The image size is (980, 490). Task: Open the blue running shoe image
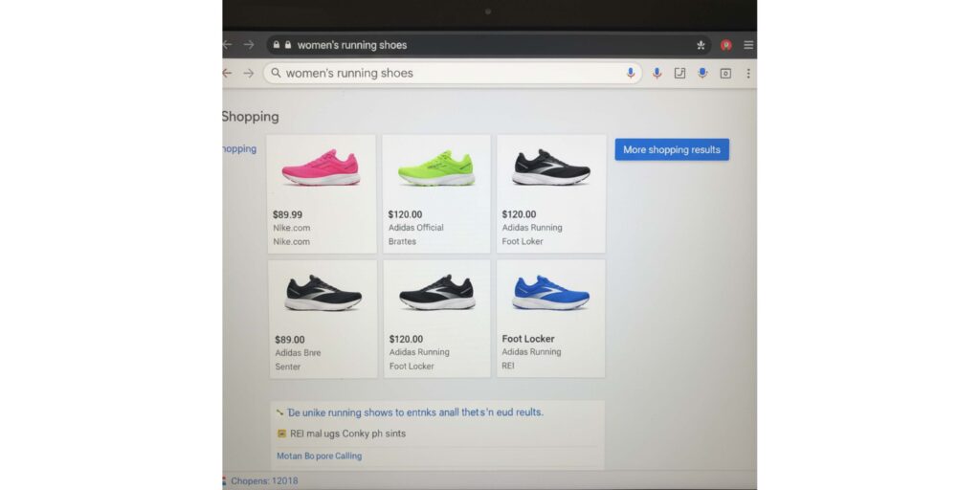pyautogui.click(x=550, y=293)
